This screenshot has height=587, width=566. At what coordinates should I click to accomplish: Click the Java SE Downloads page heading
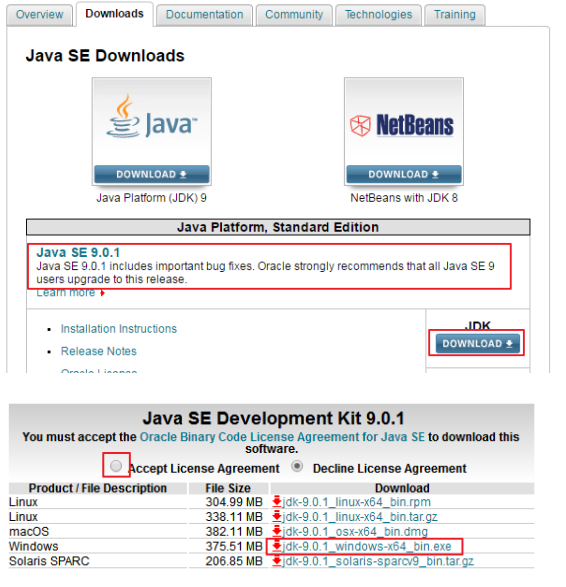point(105,56)
